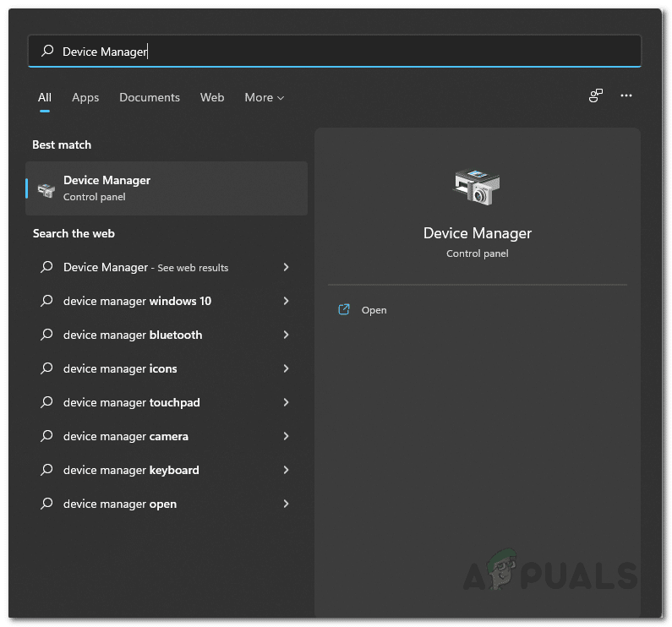Viewport: 672px width, 627px height.
Task: Click the Open external-link icon
Action: tap(344, 309)
